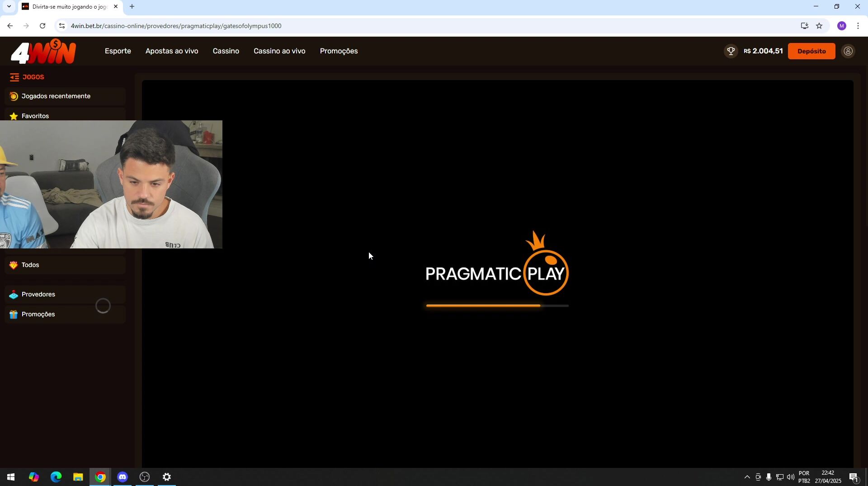Show hidden system tray icons
Viewport: 868px width, 486px height.
point(747,477)
